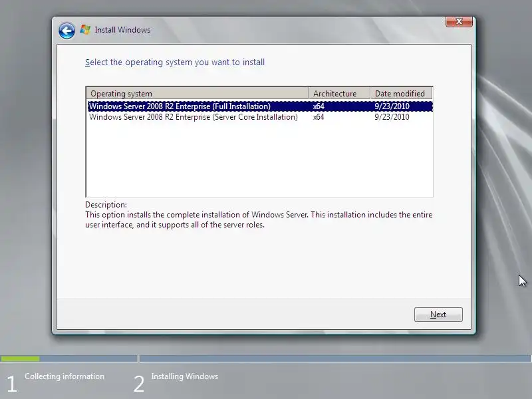532x399 pixels.
Task: Click the 'Collecting information' step label
Action: 65,376
